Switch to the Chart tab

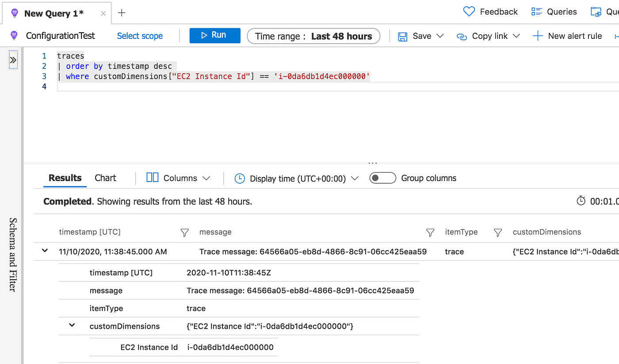(105, 178)
